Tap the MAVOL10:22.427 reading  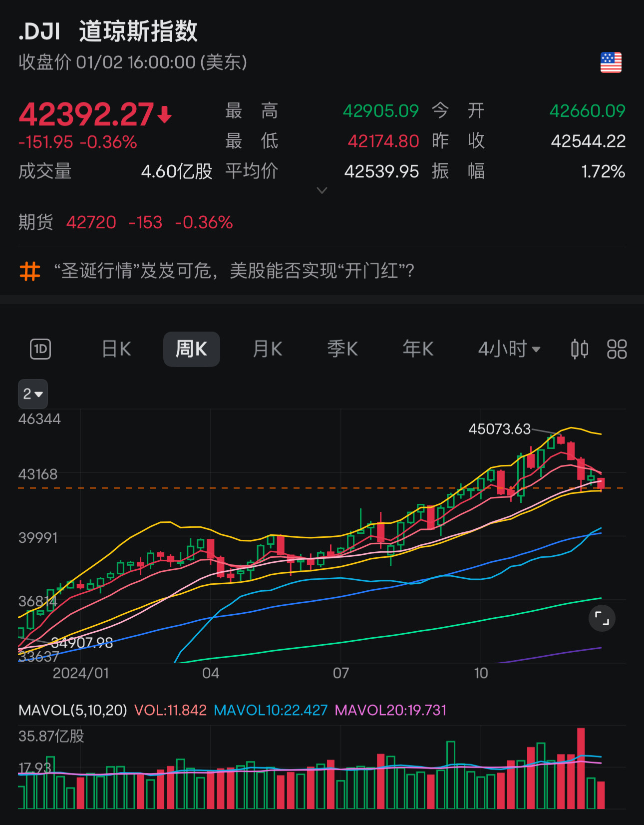pyautogui.click(x=271, y=710)
